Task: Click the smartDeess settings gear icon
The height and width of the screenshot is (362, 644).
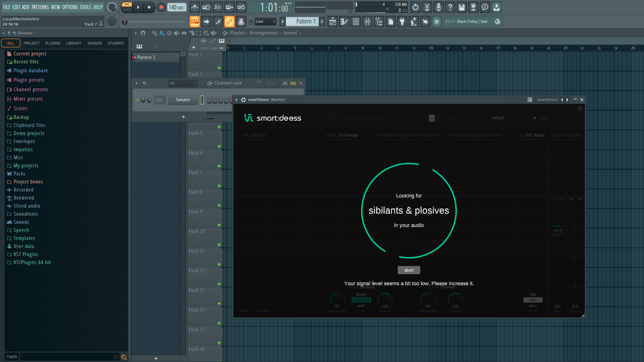Action: pos(243,100)
